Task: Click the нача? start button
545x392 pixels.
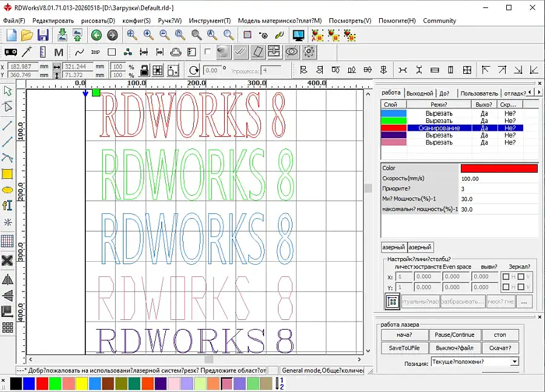Action: (x=405, y=335)
